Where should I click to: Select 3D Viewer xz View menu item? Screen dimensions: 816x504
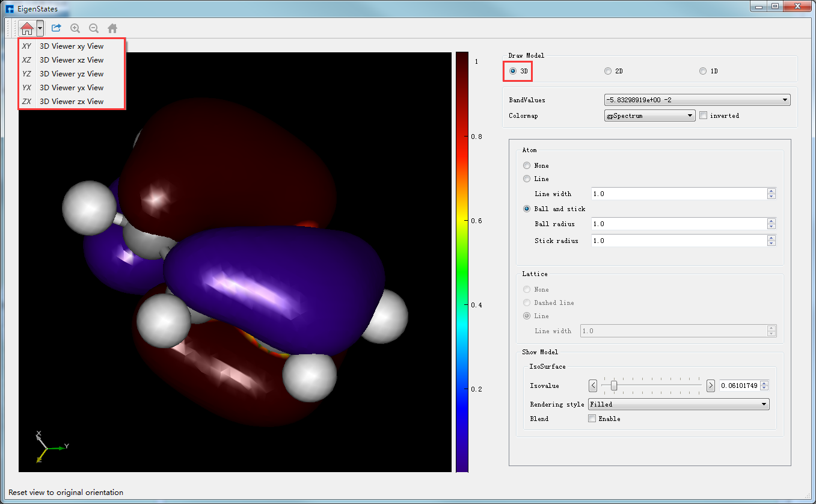pos(72,60)
